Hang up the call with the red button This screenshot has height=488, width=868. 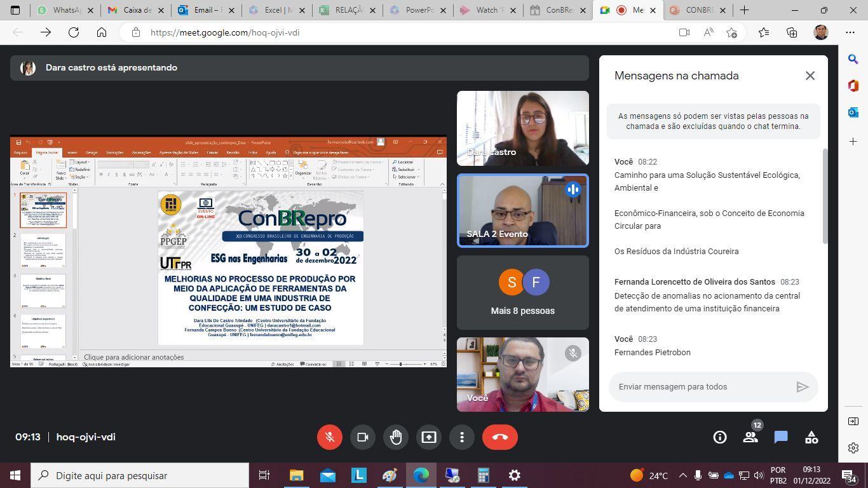pyautogui.click(x=500, y=437)
